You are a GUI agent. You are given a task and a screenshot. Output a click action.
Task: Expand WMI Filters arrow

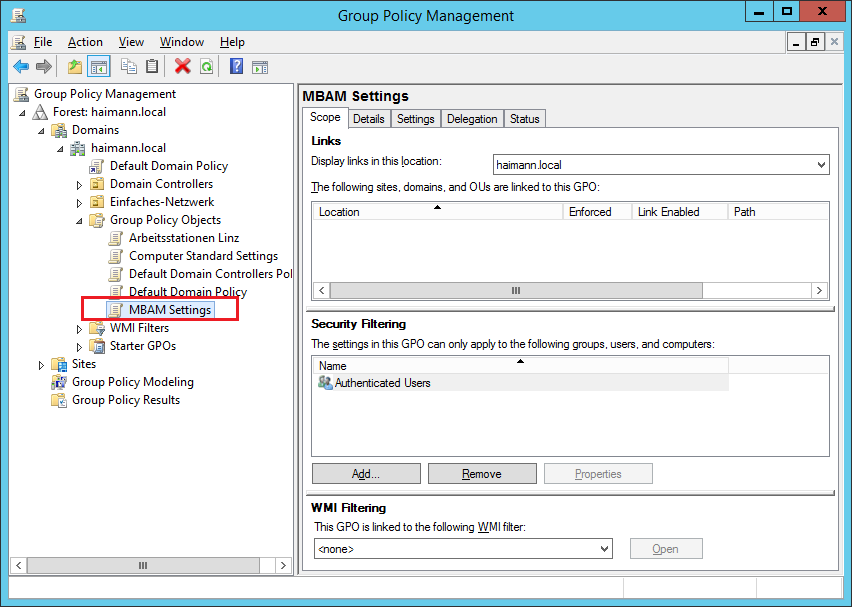(x=79, y=329)
